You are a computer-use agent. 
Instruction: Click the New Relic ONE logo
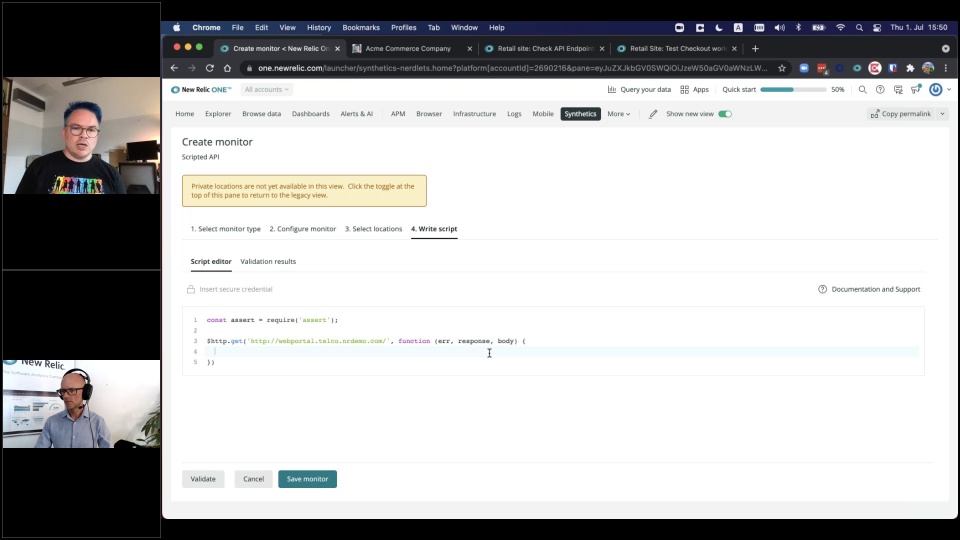click(x=201, y=89)
